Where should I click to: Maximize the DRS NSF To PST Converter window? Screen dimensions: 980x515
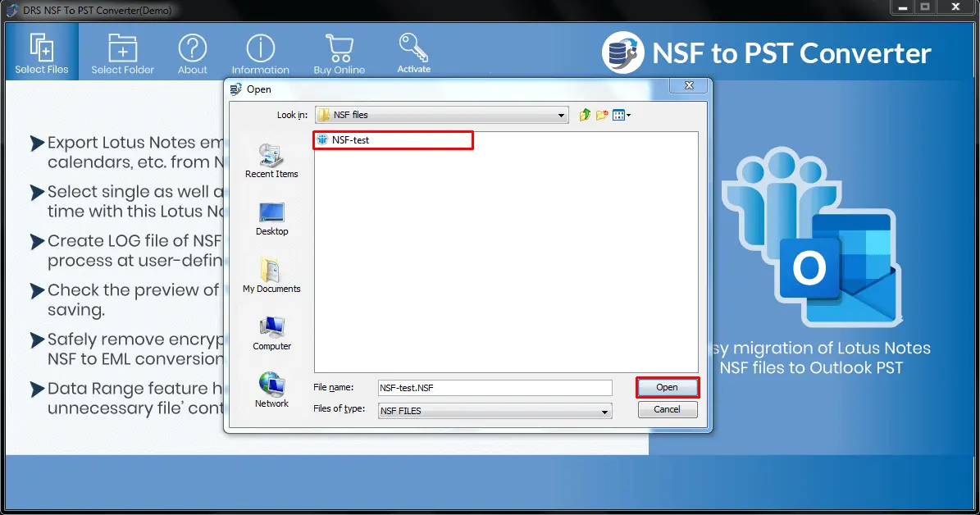click(925, 7)
